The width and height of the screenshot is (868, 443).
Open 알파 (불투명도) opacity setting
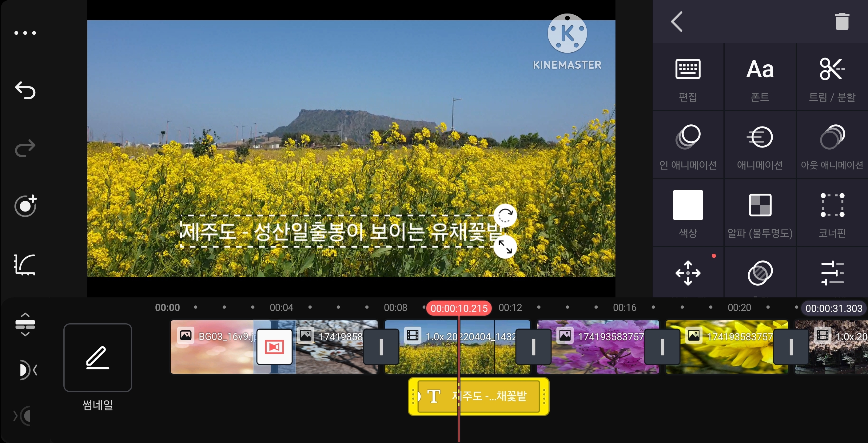tap(760, 213)
